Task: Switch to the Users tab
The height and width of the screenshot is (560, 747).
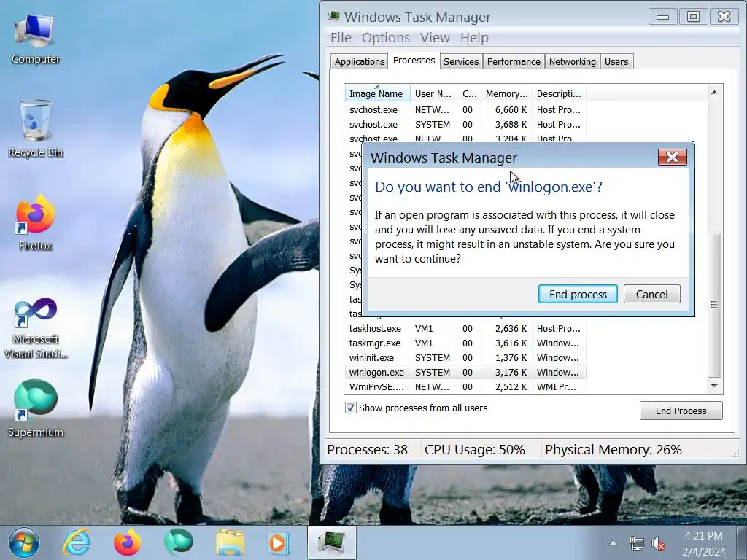Action: tap(616, 61)
